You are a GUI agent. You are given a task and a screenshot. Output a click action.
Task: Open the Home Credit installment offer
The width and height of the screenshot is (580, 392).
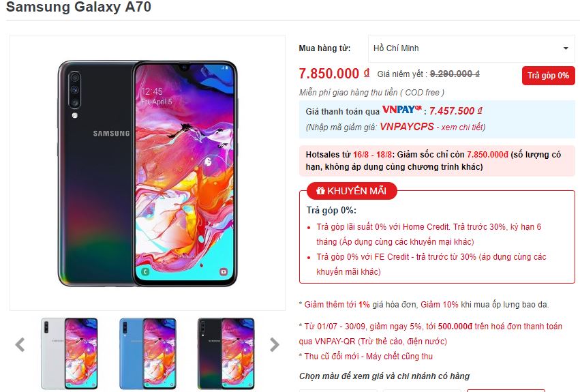pyautogui.click(x=429, y=235)
